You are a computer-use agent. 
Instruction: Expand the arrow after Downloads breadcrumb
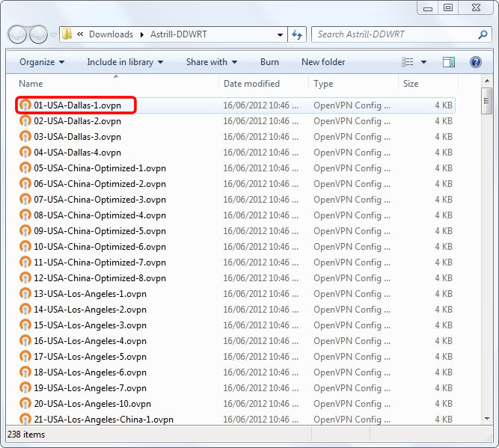[142, 34]
